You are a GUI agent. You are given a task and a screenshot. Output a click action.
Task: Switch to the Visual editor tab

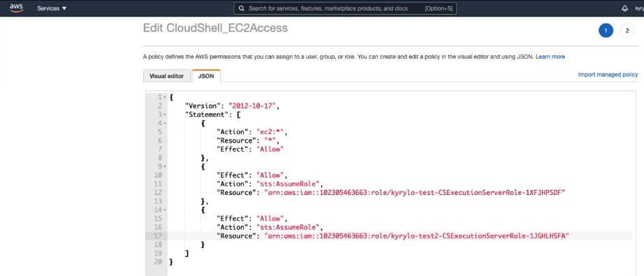pos(166,76)
